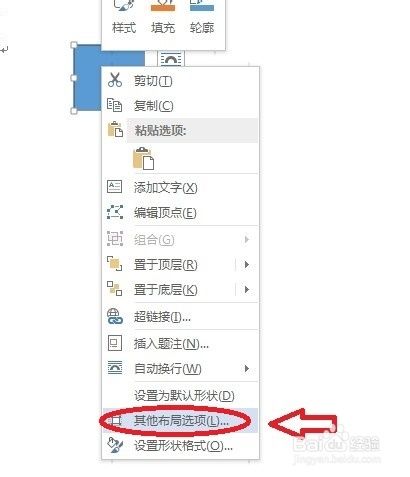
Task: Select 设置为默认形状(D) menu entry
Action: 180,396
